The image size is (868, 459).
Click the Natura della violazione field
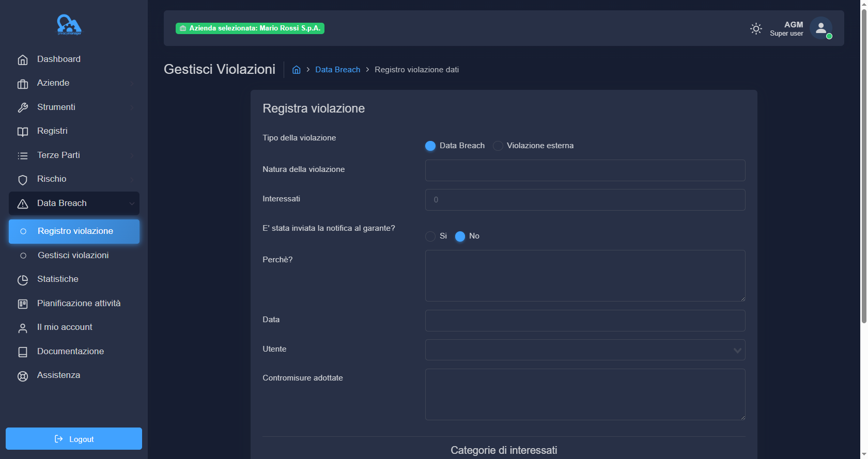pos(585,170)
